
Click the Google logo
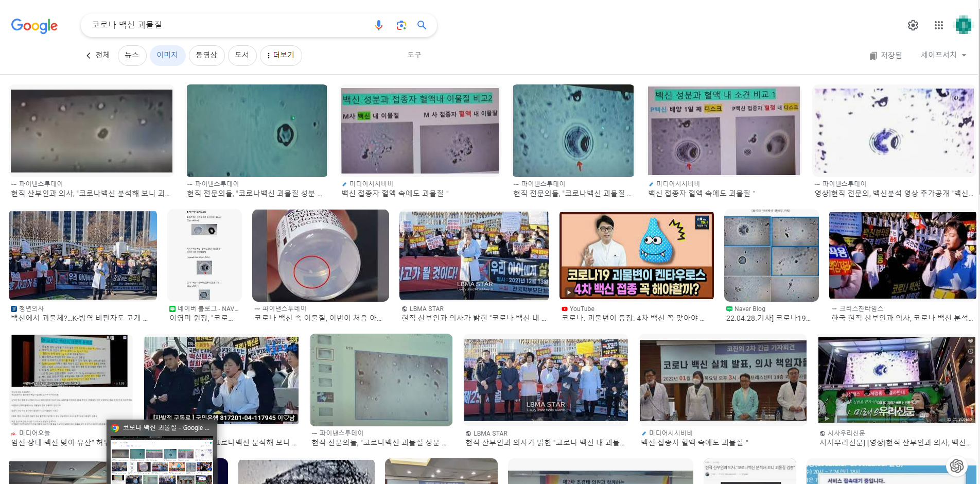34,25
